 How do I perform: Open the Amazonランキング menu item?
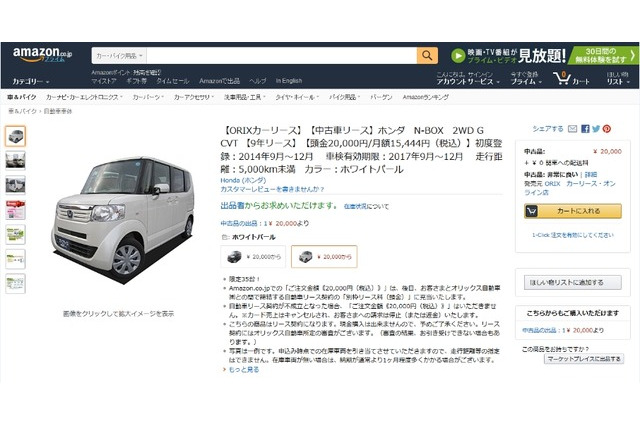(425, 97)
